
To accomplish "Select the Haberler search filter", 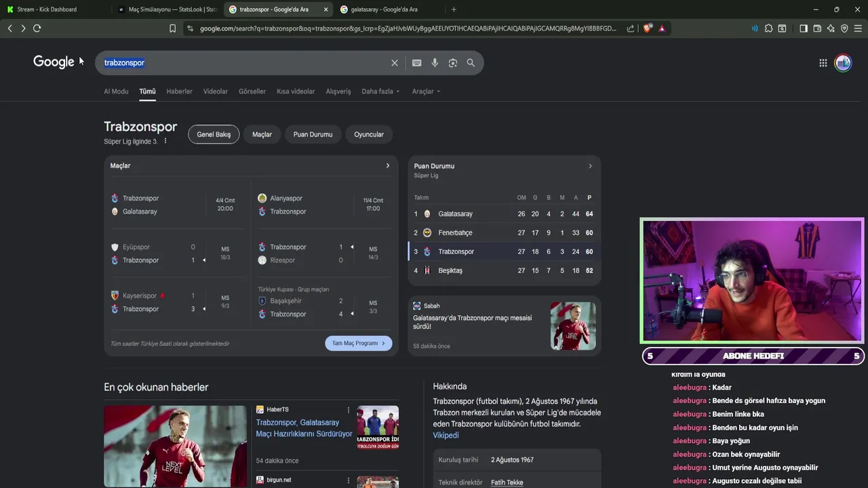I will (x=180, y=91).
